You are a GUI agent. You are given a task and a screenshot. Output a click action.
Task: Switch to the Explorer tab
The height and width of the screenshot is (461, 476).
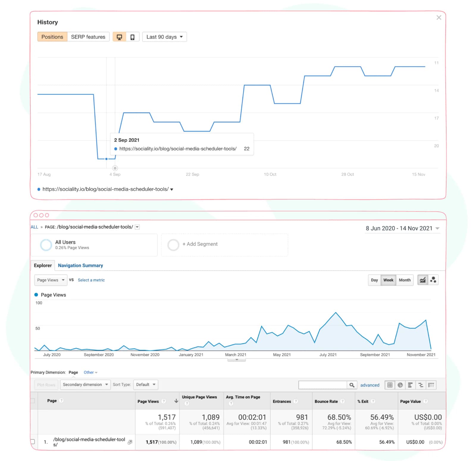(x=43, y=265)
